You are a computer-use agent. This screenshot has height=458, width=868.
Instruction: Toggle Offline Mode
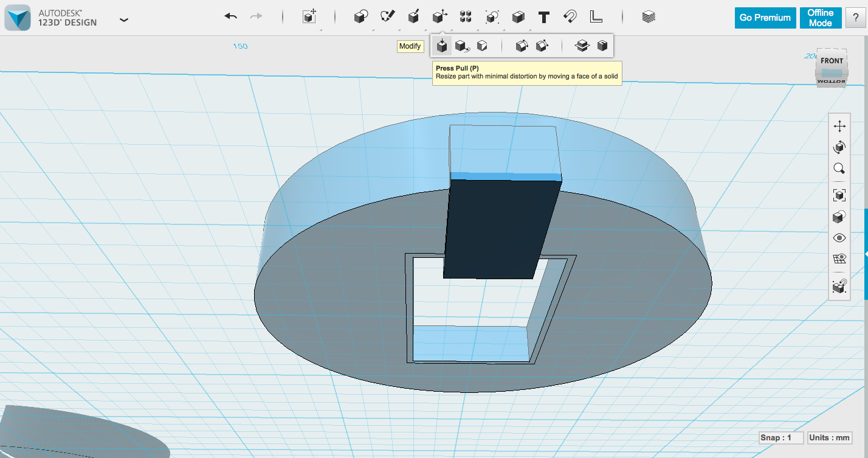tap(820, 17)
